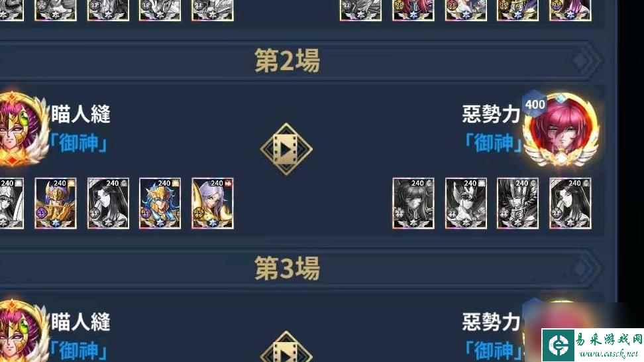
Task: Click the 第2場 round header
Action: [287, 61]
